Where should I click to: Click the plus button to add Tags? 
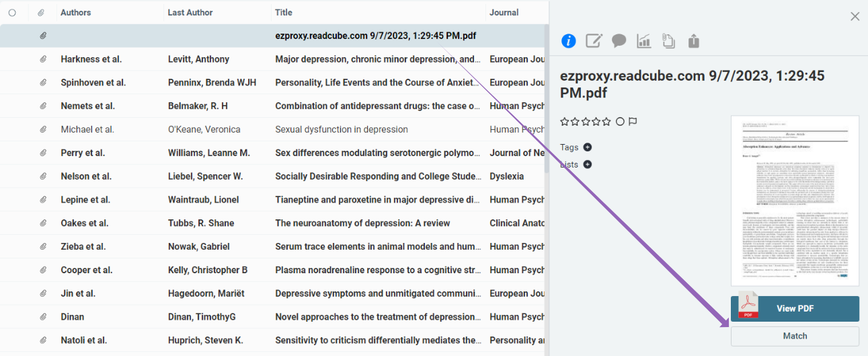(588, 147)
